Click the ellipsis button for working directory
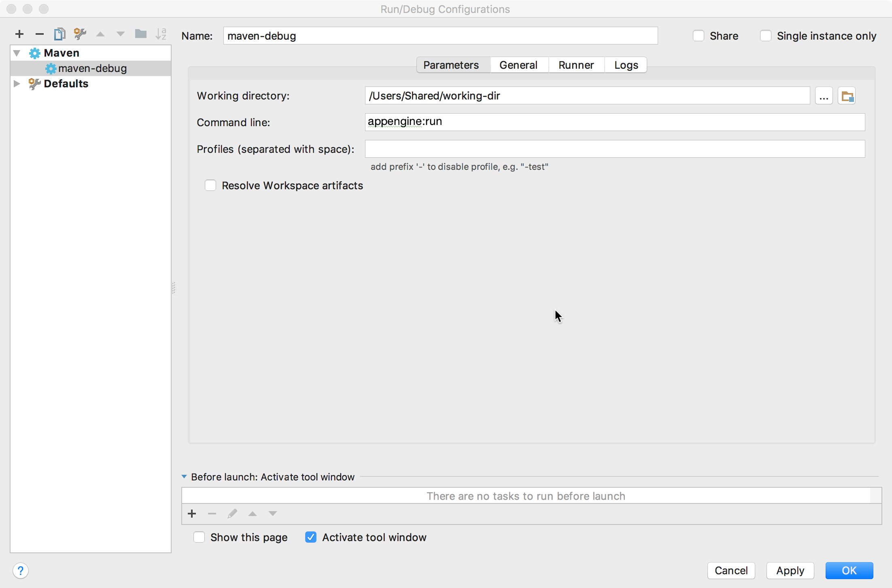Image resolution: width=892 pixels, height=588 pixels. click(824, 96)
